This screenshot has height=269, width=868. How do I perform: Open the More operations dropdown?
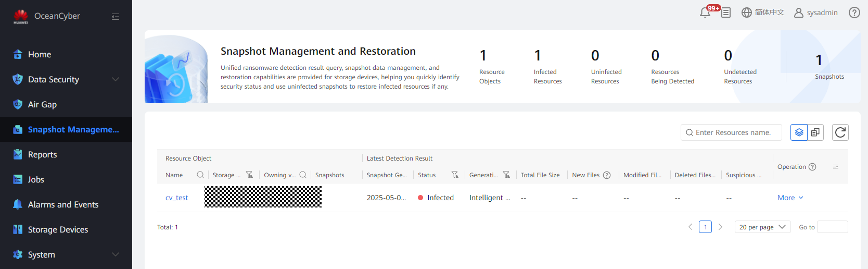tap(790, 198)
